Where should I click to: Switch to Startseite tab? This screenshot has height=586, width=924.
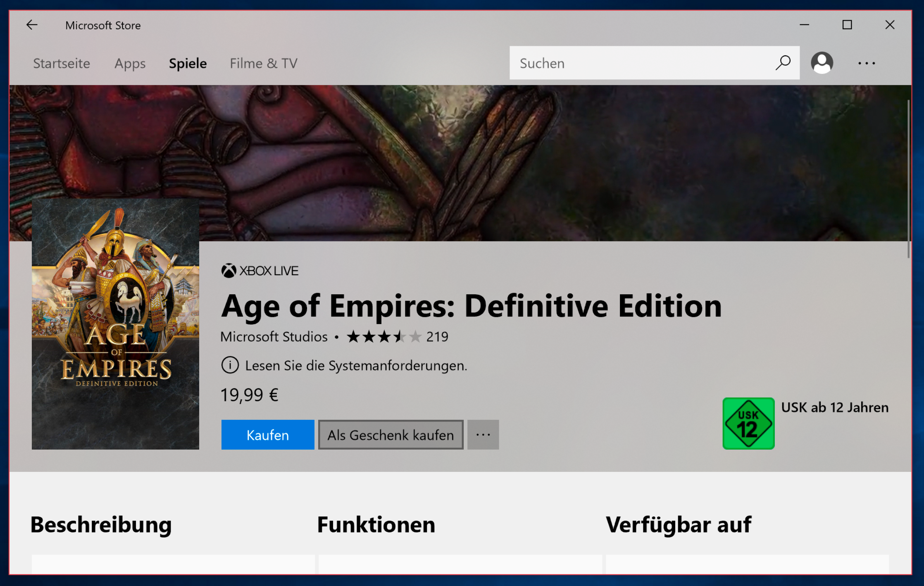(x=62, y=63)
